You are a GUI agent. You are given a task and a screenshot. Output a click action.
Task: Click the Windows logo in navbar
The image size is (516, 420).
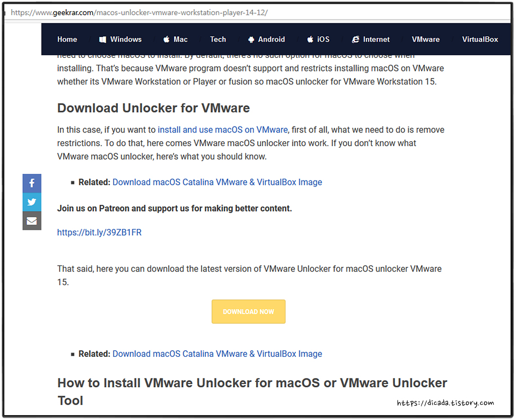click(x=103, y=39)
